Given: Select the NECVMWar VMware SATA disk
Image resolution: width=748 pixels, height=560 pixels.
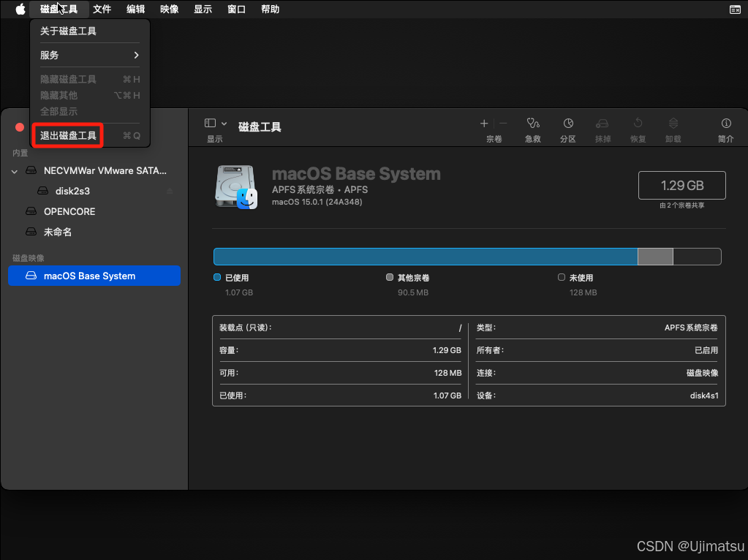Looking at the screenshot, I should tap(94, 170).
